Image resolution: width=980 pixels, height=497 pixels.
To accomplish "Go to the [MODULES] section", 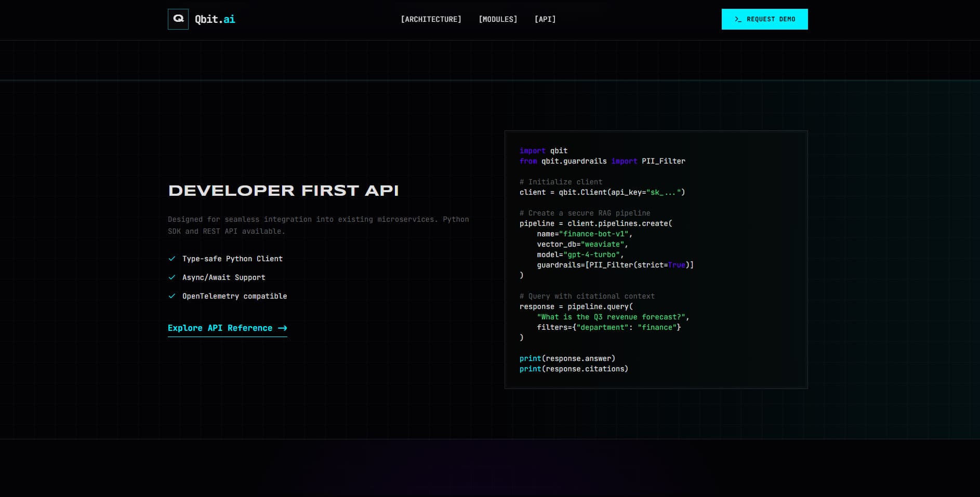I will (498, 19).
